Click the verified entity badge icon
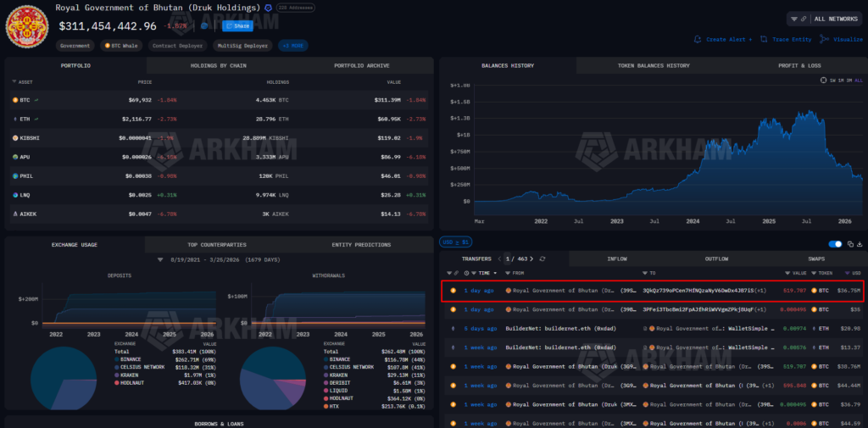 pyautogui.click(x=268, y=8)
